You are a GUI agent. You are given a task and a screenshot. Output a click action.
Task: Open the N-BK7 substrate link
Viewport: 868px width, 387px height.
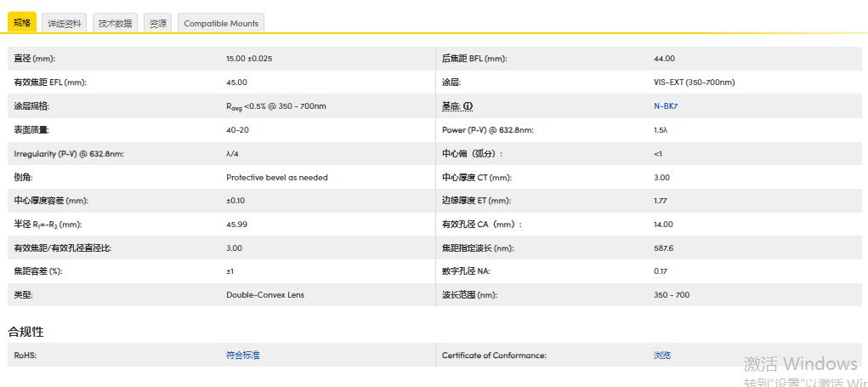tap(665, 106)
